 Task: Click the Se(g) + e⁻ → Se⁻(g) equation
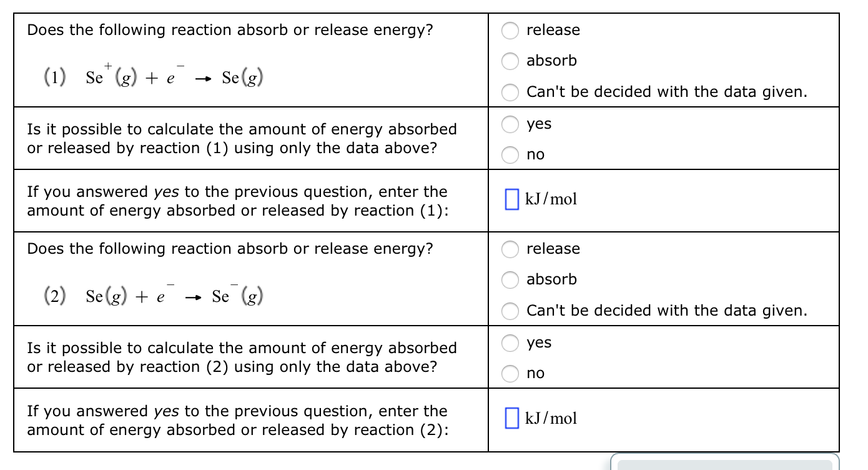click(154, 294)
